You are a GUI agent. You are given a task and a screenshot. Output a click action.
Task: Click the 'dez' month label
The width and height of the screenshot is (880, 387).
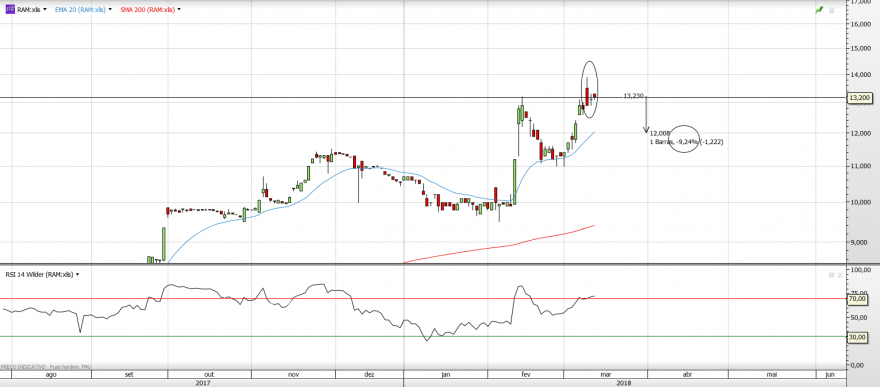369,374
